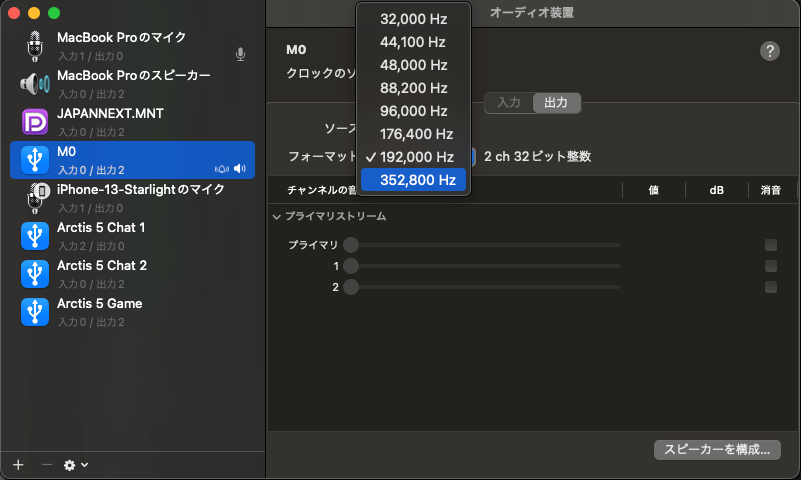801x480 pixels.
Task: Click the Arctis 5 Chat 2 USB icon
Action: 35,274
